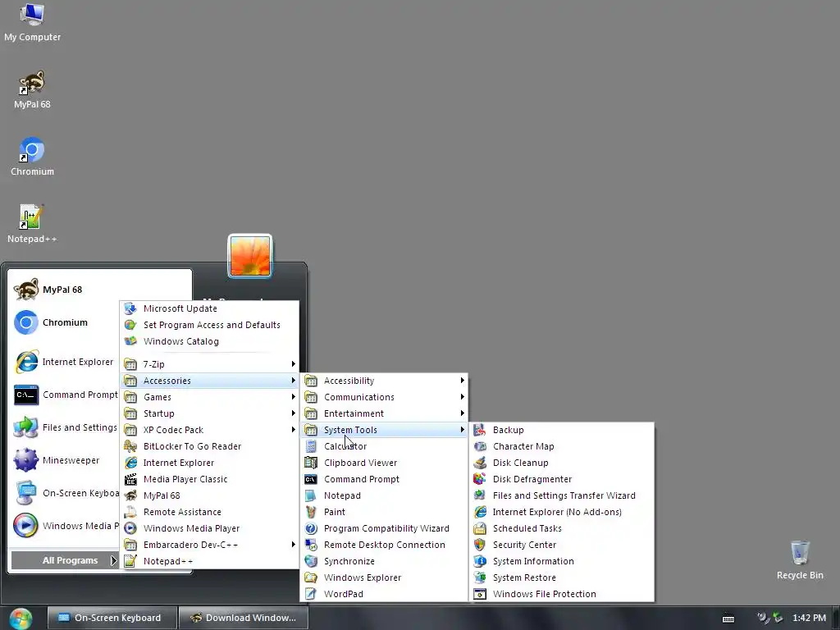Expand the 7-Zip submenu
Screen dimensions: 840x630
(209, 364)
